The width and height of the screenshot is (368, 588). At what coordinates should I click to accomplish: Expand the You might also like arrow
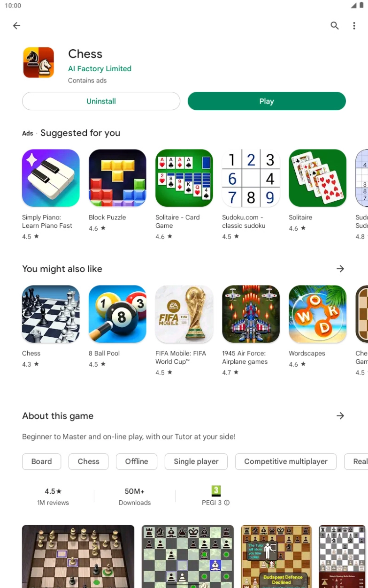(340, 269)
